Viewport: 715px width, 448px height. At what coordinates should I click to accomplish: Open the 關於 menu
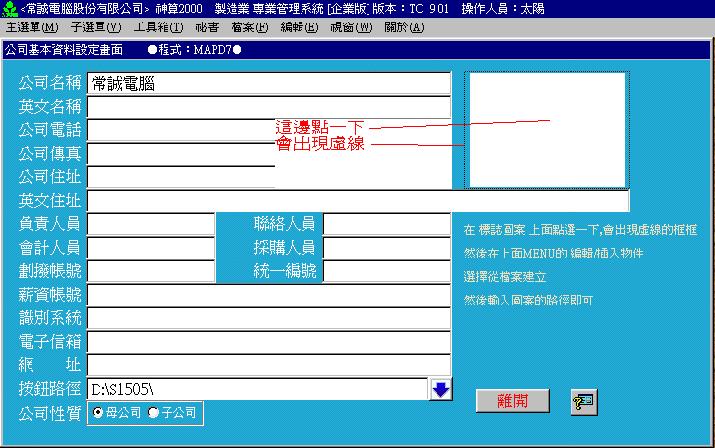tap(404, 27)
